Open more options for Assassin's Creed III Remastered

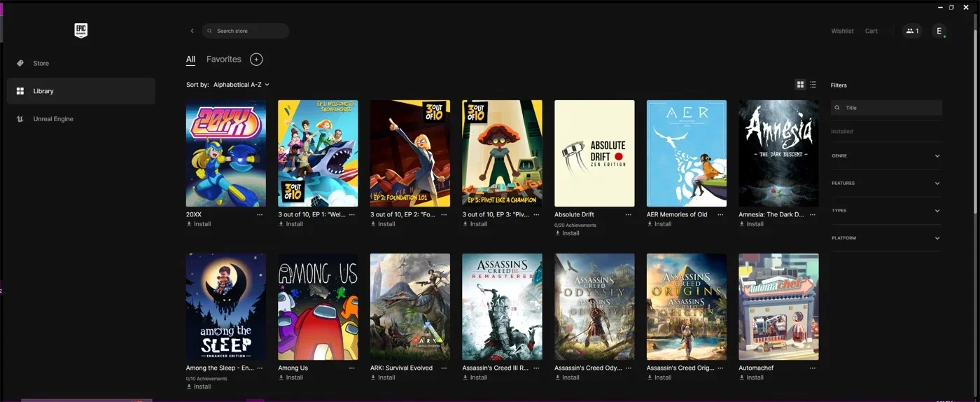tap(536, 368)
